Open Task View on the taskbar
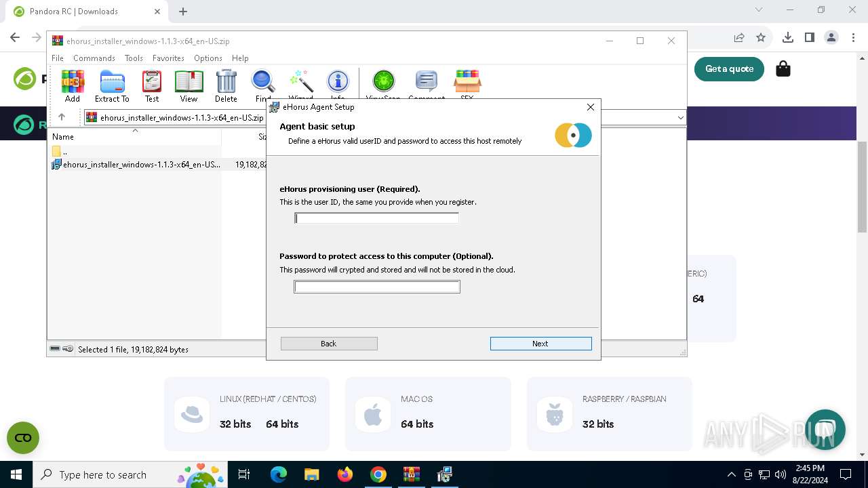The width and height of the screenshot is (868, 488). 244,474
